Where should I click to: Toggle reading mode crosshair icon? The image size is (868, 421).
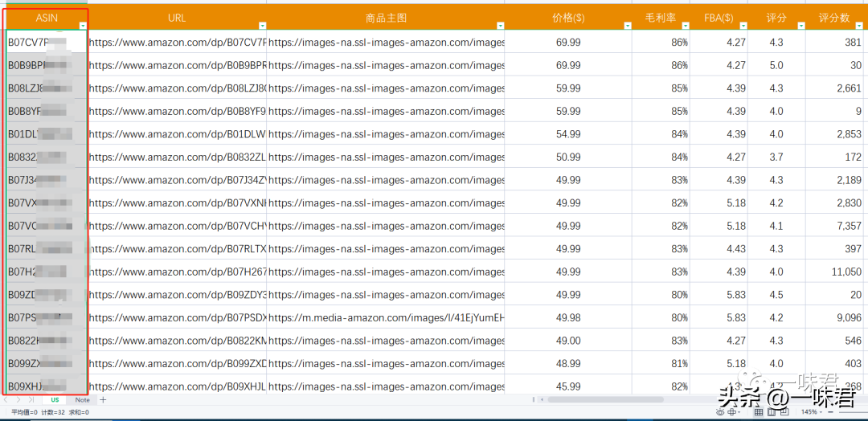731,412
